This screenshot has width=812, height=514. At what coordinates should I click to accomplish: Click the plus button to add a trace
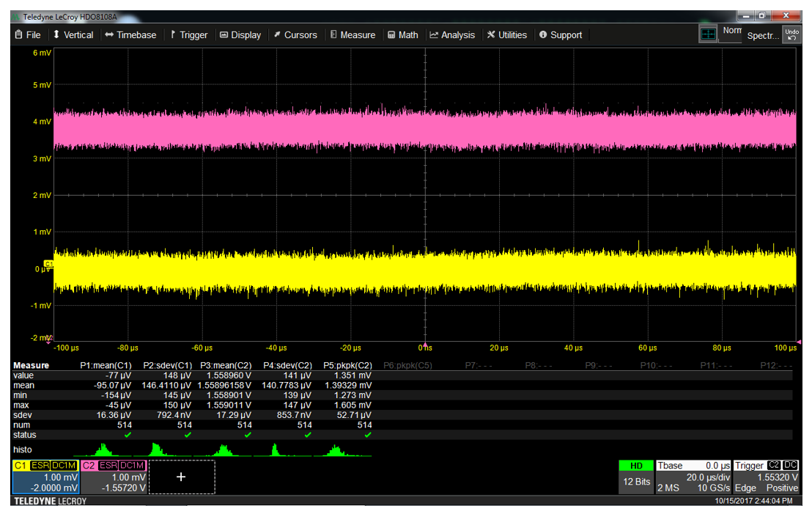(x=182, y=477)
